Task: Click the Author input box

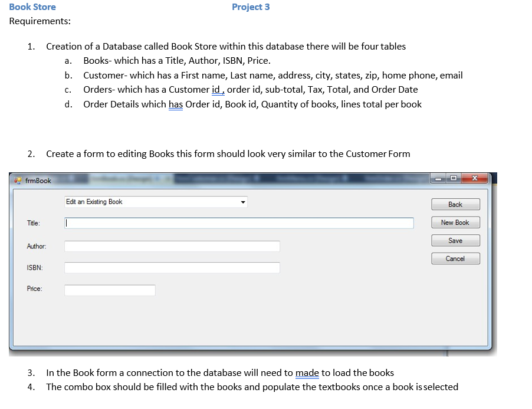Action: (x=171, y=246)
